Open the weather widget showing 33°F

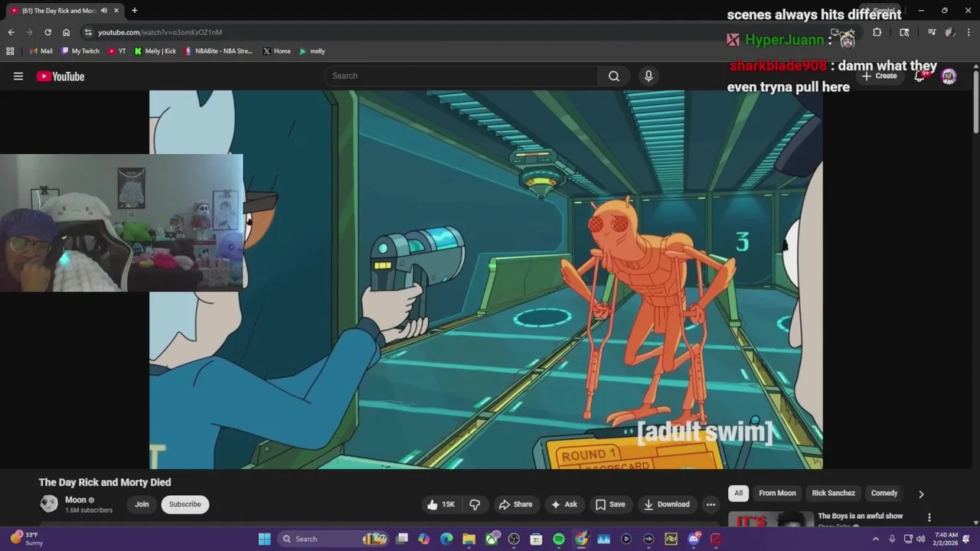click(28, 539)
